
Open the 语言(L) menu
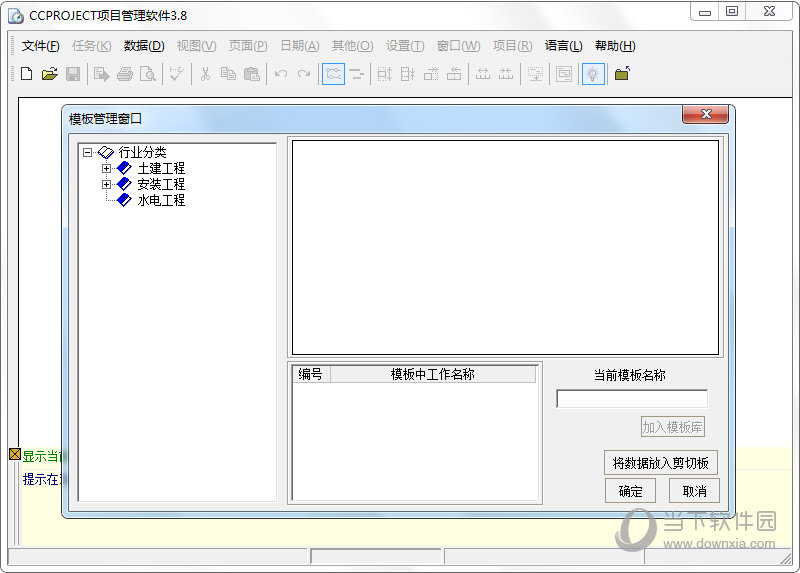coord(563,46)
